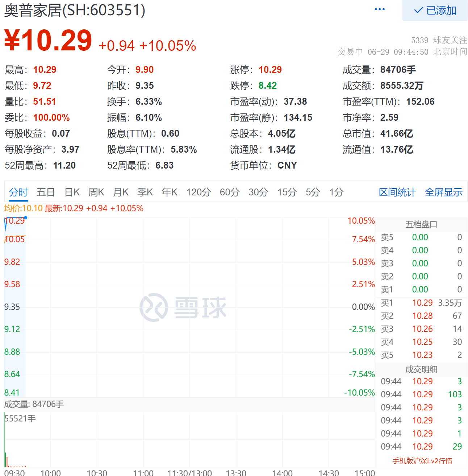Image resolution: width=468 pixels, height=476 pixels.
Task: Open 区间统计 range statistics
Action: point(397,192)
